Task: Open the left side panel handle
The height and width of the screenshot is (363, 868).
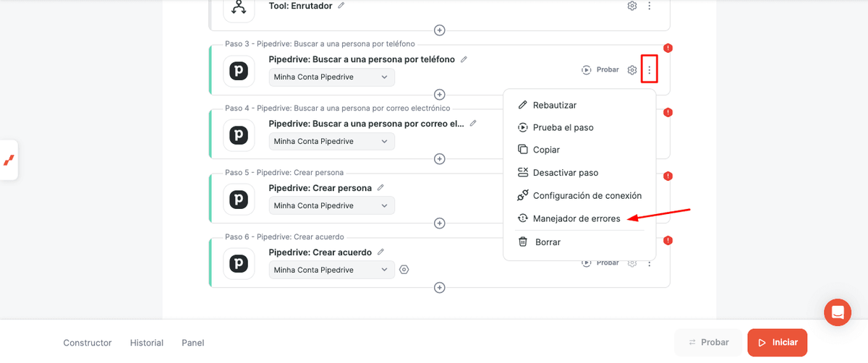Action: (x=9, y=160)
